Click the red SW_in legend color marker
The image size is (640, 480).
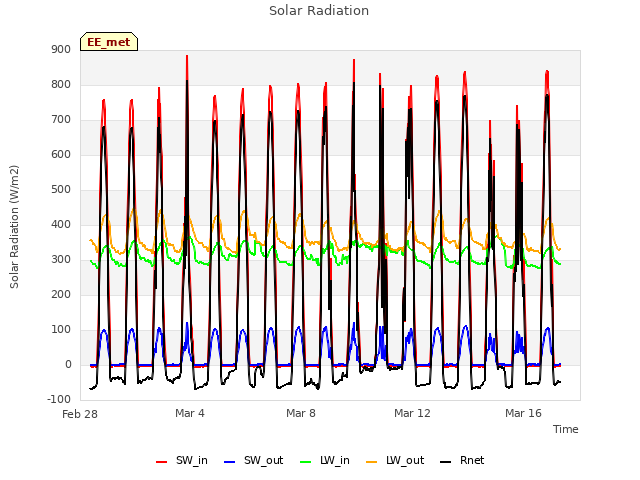pyautogui.click(x=162, y=462)
